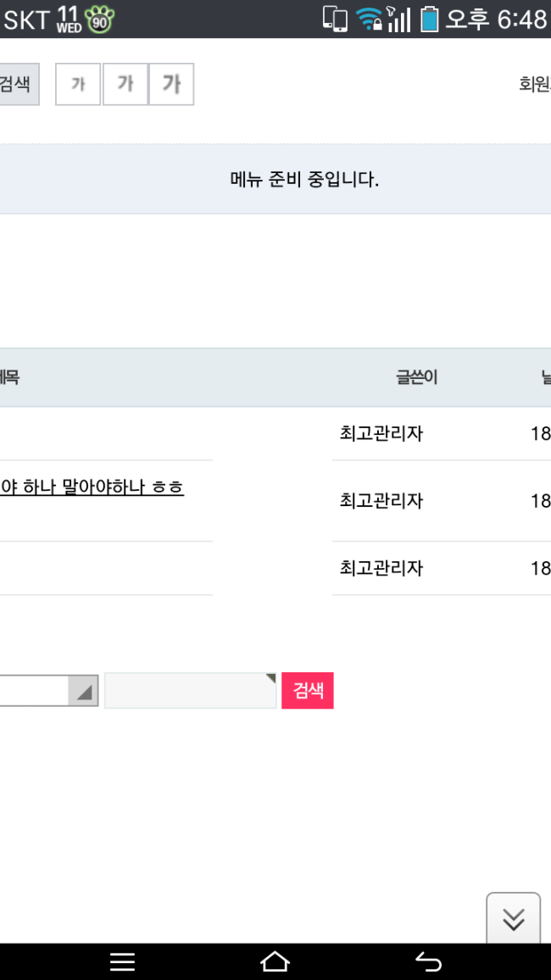Select the largest font size 가 button
Screen dimensions: 551x980
(x=171, y=85)
